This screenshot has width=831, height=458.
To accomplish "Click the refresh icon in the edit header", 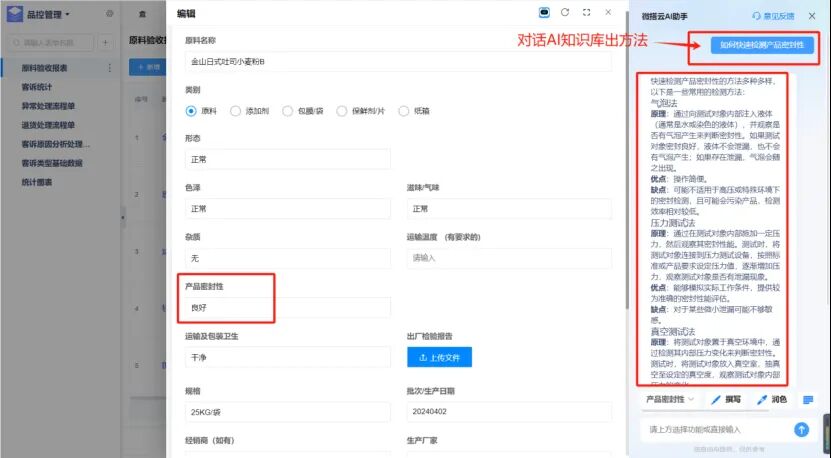I will coord(565,13).
